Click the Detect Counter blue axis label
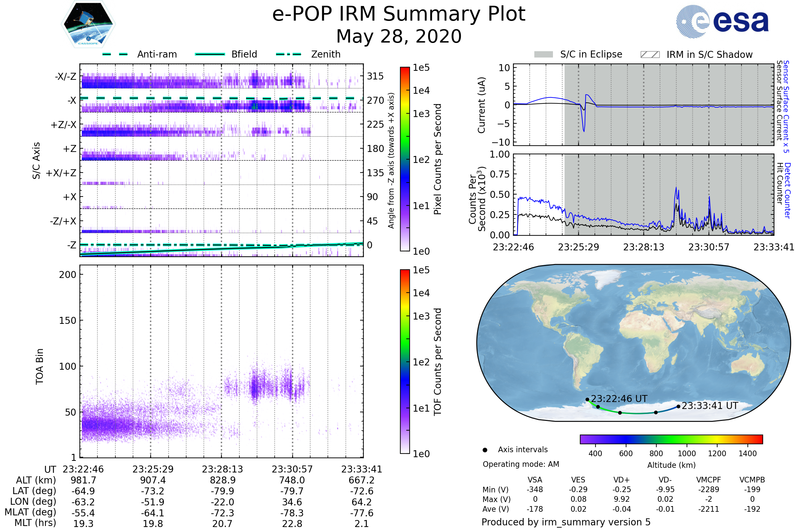Image resolution: width=798 pixels, height=532 pixels. pos(787,191)
